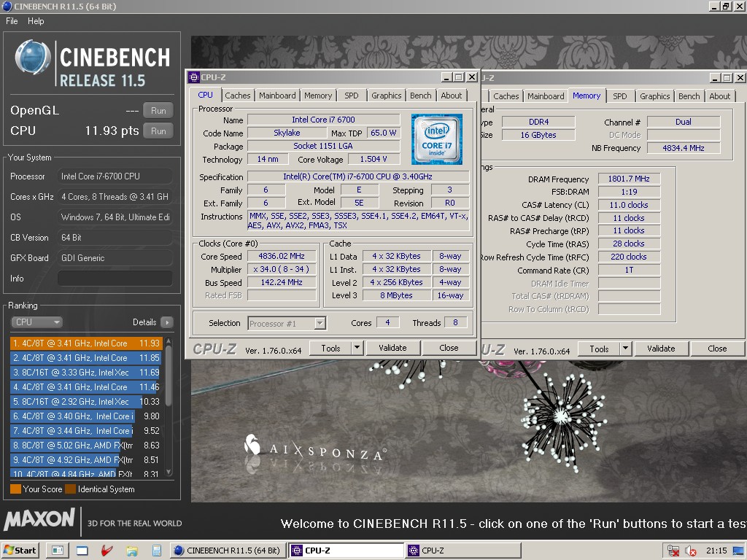Screen dimensions: 747x560
Task: Open the File menu
Action: [12, 21]
